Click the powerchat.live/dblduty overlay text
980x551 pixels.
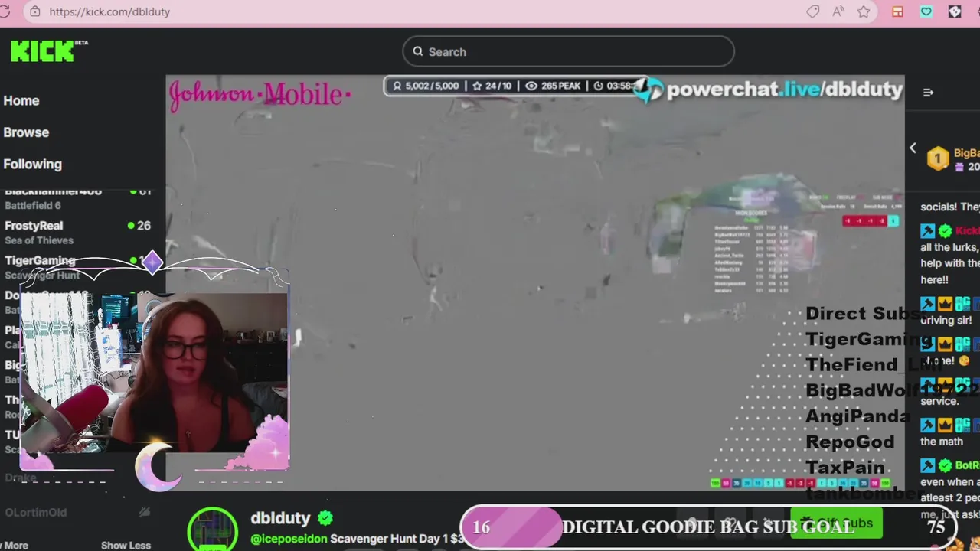tap(785, 89)
